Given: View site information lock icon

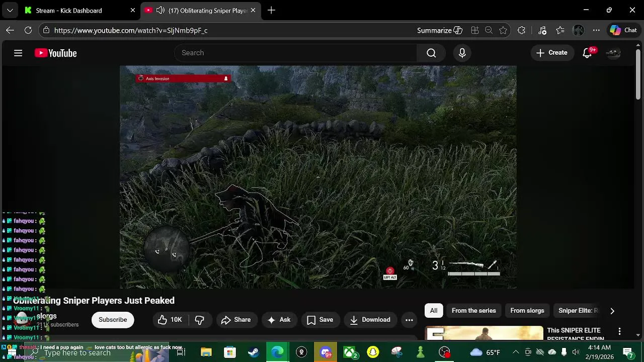Looking at the screenshot, I should pyautogui.click(x=46, y=30).
